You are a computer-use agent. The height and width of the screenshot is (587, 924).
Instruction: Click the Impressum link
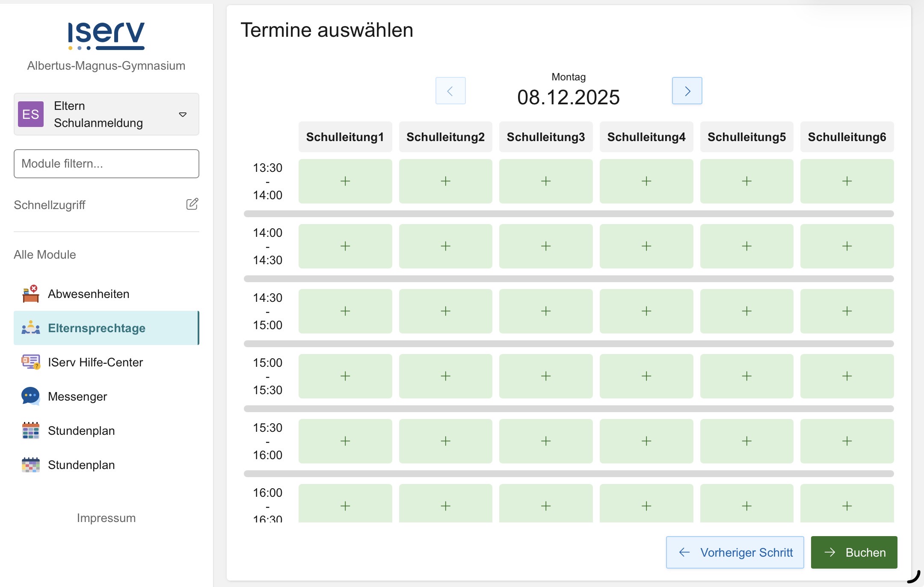(x=106, y=518)
